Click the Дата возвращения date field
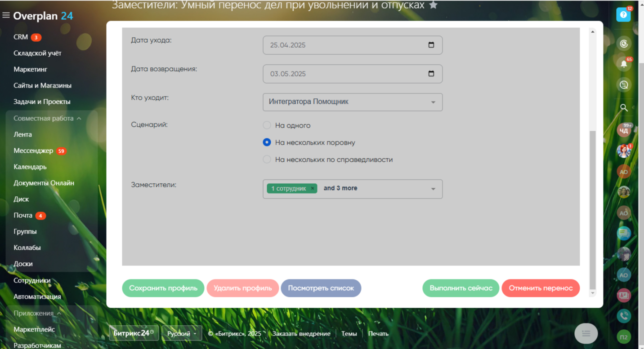Viewport: 644px width, 349px height. coord(346,74)
